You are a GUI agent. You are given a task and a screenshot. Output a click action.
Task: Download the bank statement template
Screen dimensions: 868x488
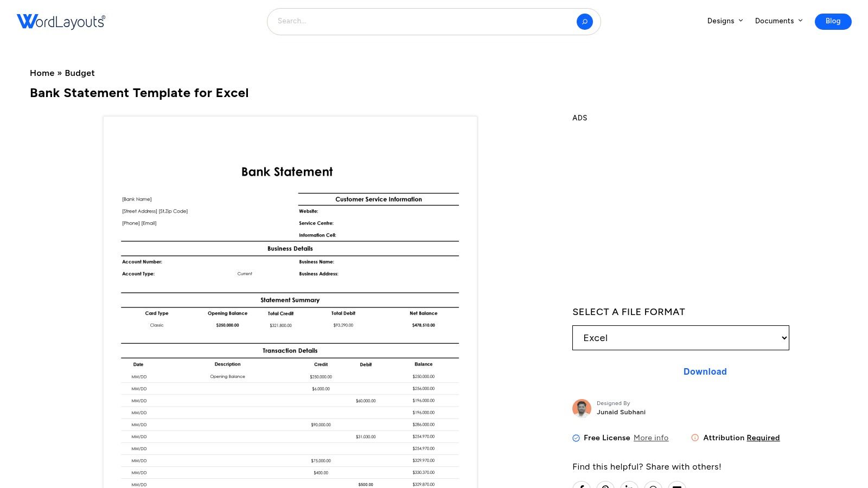pyautogui.click(x=705, y=371)
